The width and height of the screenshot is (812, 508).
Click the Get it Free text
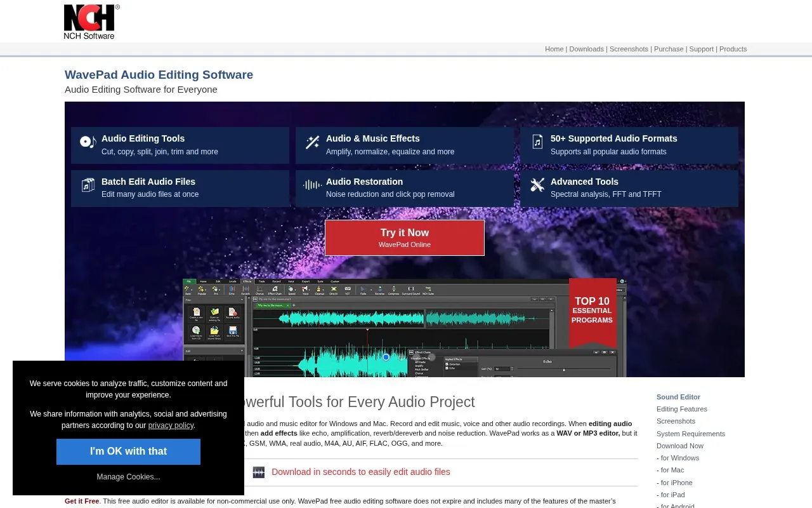[82, 501]
